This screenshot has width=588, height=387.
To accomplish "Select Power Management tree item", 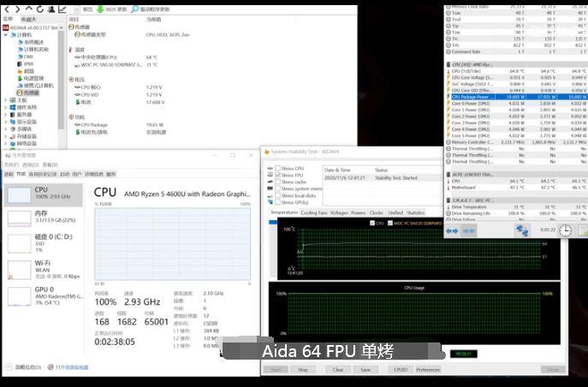I will tap(30, 79).
